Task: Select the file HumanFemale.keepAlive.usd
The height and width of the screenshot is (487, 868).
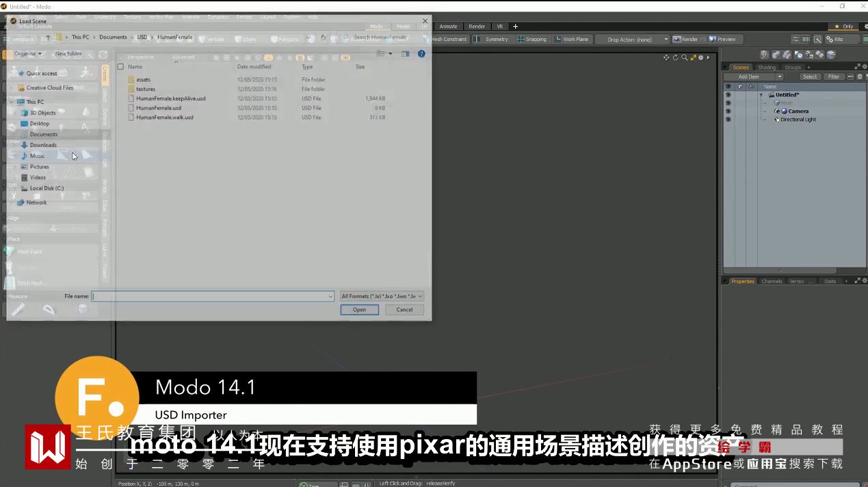Action: click(x=170, y=98)
